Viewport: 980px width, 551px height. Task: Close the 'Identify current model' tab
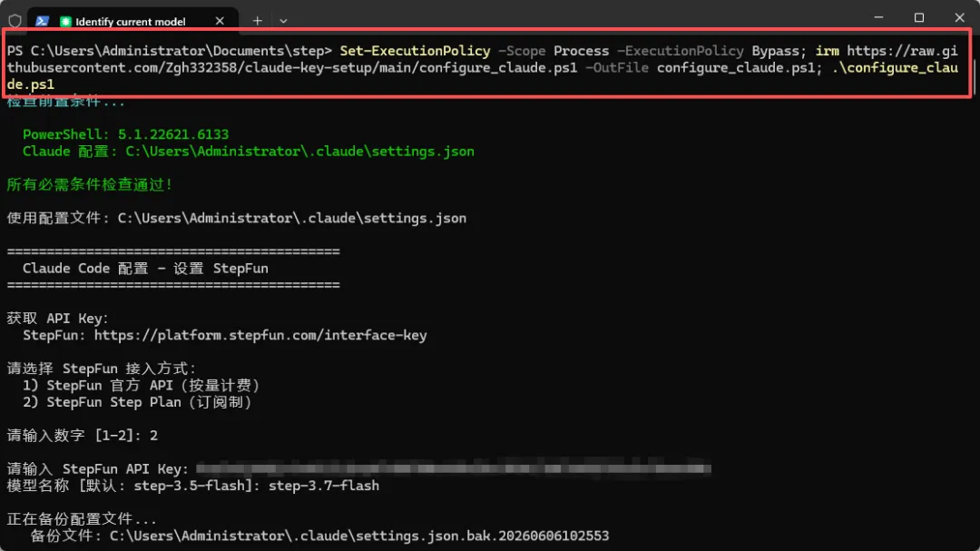[x=220, y=21]
